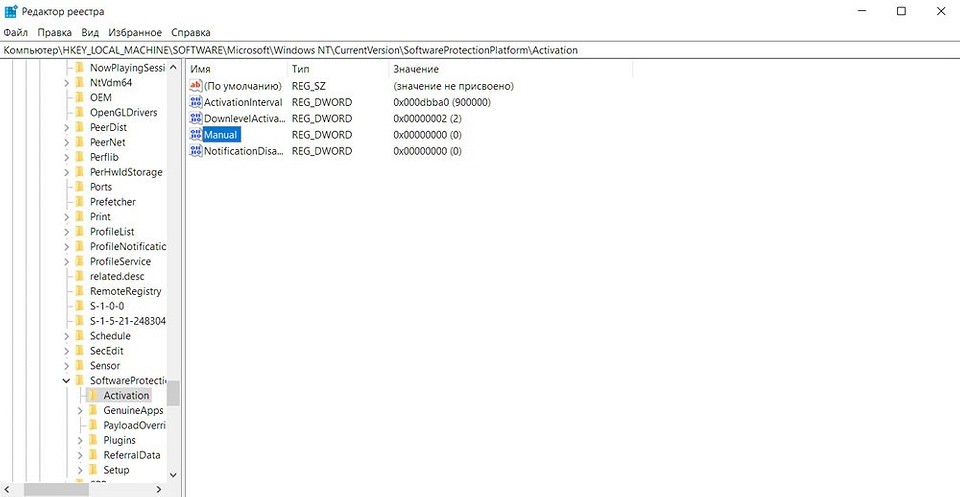This screenshot has height=497, width=960.
Task: Select the NowPlayingSession tree key
Action: pos(127,67)
